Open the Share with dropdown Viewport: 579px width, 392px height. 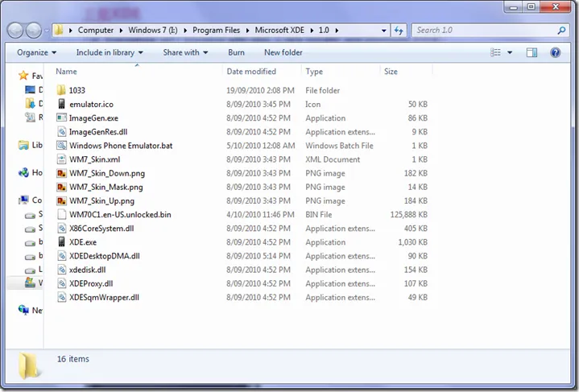[x=186, y=52]
